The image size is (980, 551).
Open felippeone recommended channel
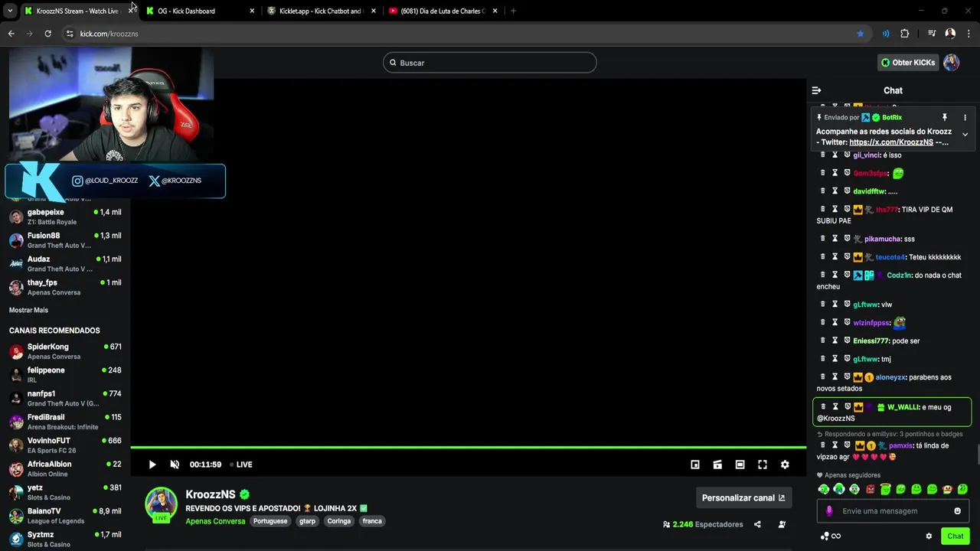click(66, 375)
